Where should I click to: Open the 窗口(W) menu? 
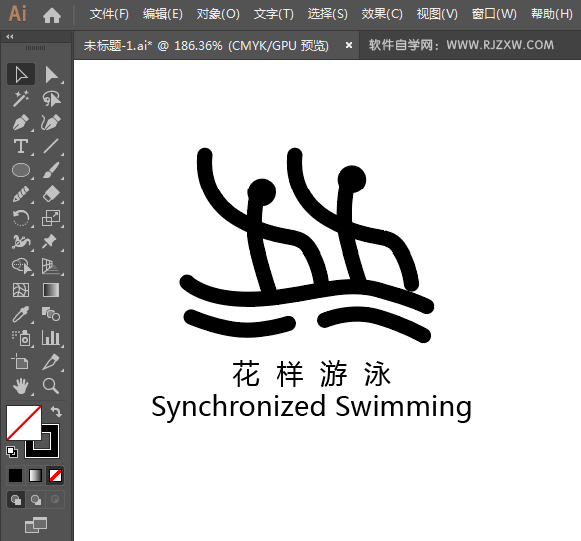494,14
